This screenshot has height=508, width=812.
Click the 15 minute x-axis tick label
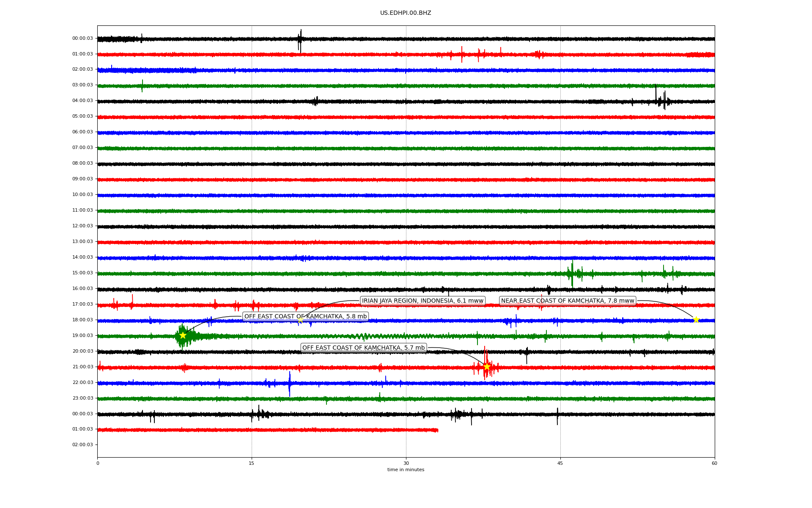point(252,464)
